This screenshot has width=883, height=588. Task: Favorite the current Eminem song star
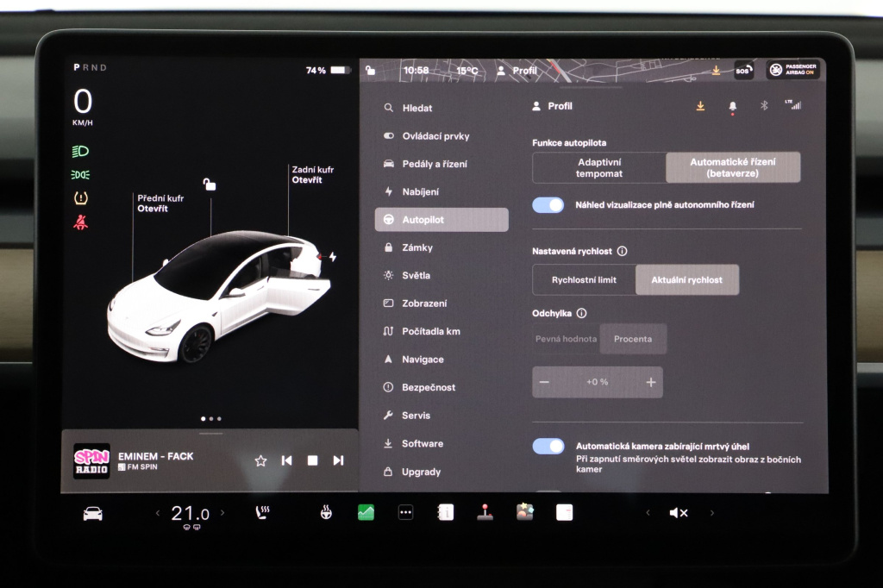click(x=260, y=460)
